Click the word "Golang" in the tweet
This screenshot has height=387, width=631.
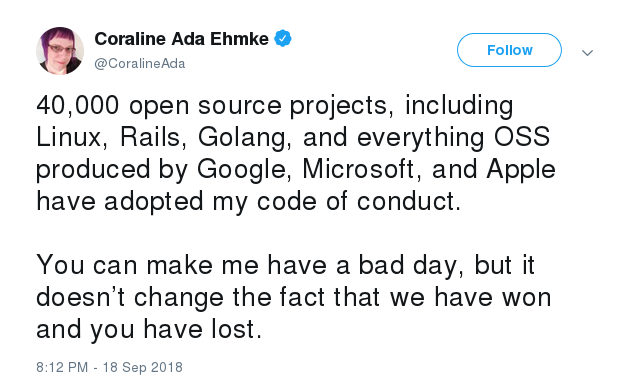[241, 138]
